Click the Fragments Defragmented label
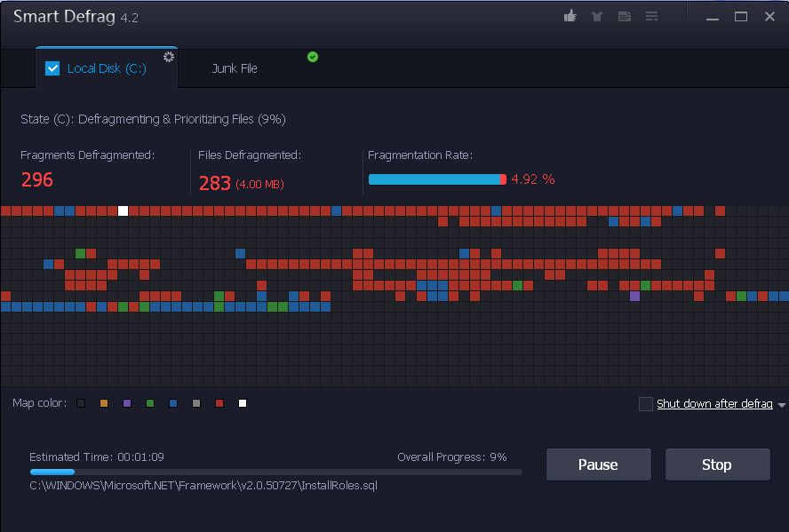 click(88, 155)
